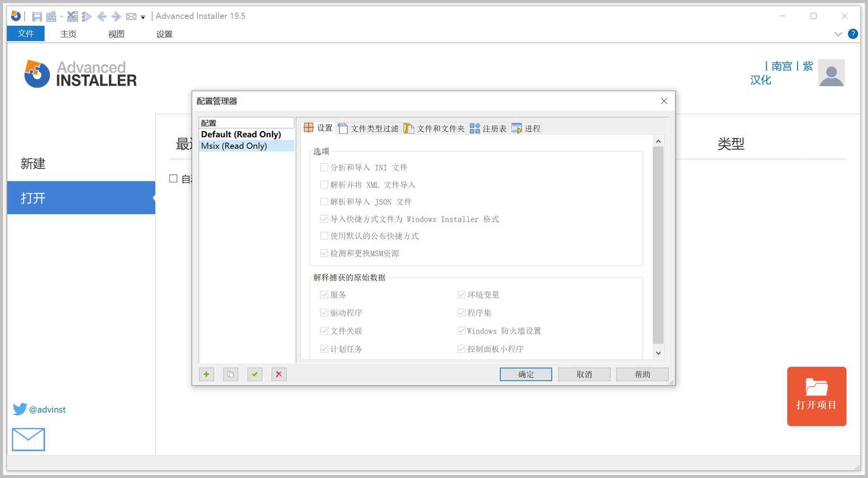The height and width of the screenshot is (478, 868).
Task: Click the 确定 button
Action: [526, 374]
